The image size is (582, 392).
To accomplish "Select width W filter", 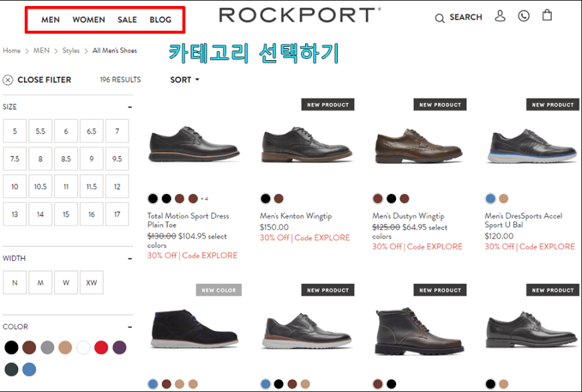I will point(66,282).
